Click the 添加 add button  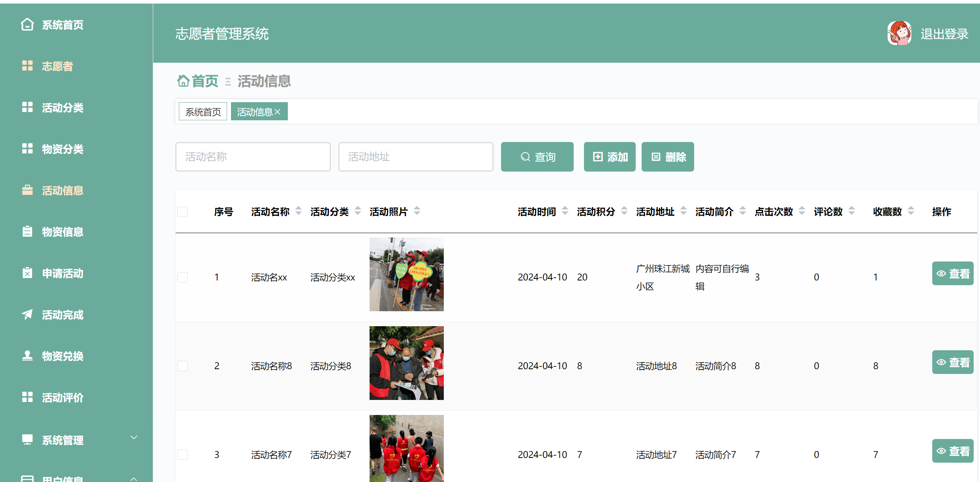609,157
